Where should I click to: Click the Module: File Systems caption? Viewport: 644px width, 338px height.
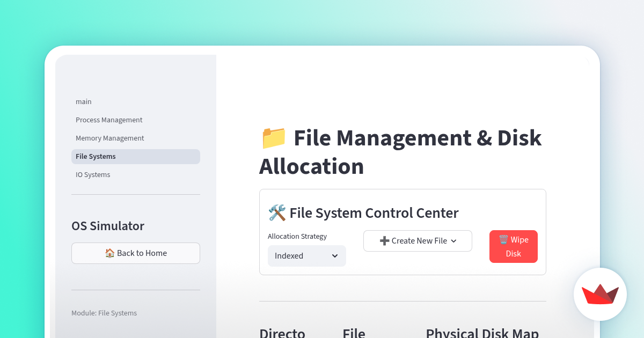coord(104,313)
